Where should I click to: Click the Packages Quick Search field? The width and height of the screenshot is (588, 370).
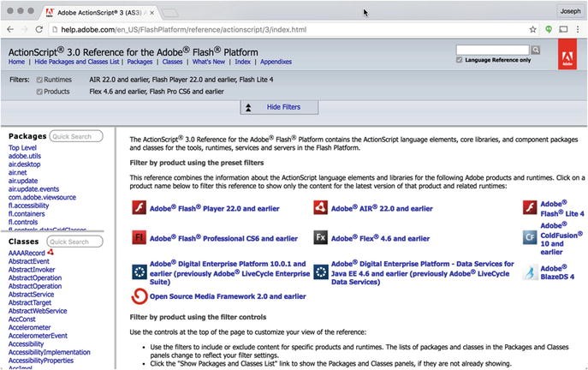pos(76,136)
